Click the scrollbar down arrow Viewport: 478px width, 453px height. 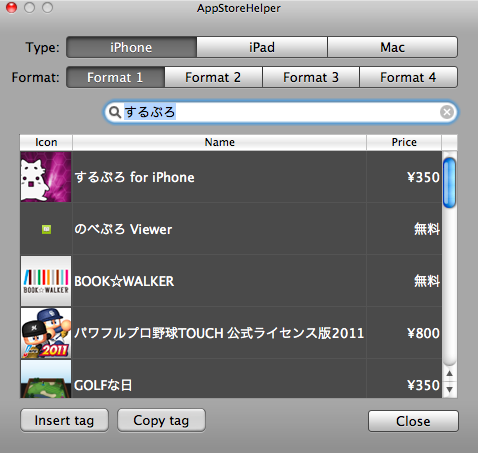tap(449, 389)
